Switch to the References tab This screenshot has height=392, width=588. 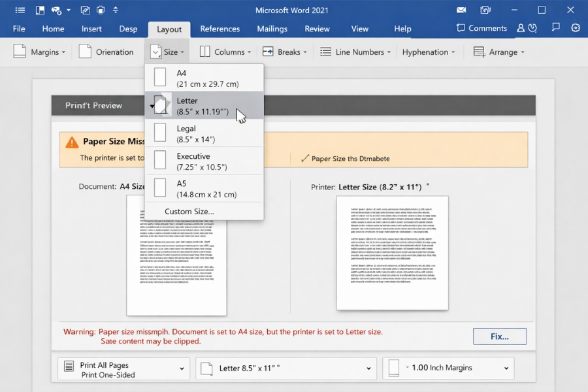click(220, 29)
